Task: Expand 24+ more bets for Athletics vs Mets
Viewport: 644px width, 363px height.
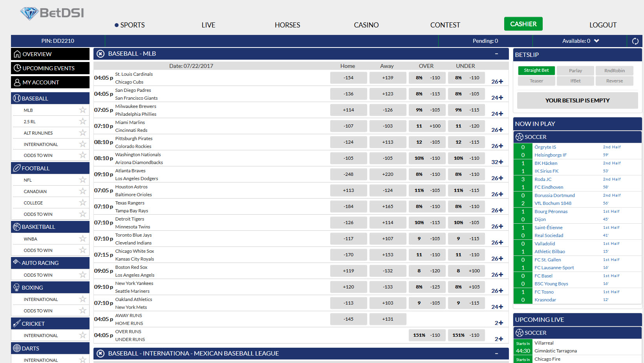Action: point(497,307)
